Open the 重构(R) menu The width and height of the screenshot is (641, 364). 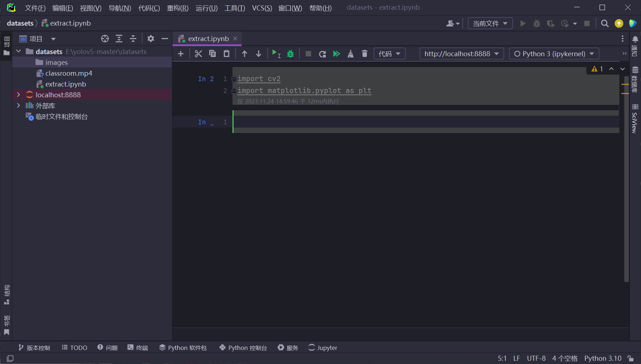(x=178, y=8)
